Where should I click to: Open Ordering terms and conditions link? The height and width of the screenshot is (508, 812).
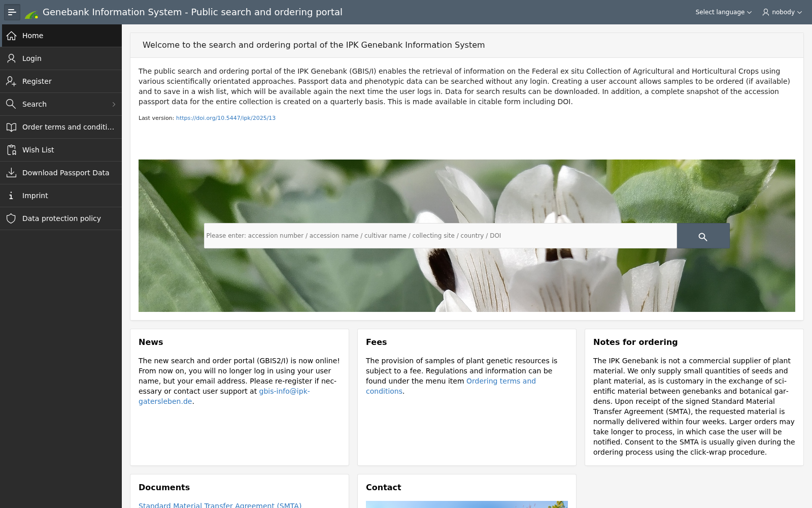(501, 381)
